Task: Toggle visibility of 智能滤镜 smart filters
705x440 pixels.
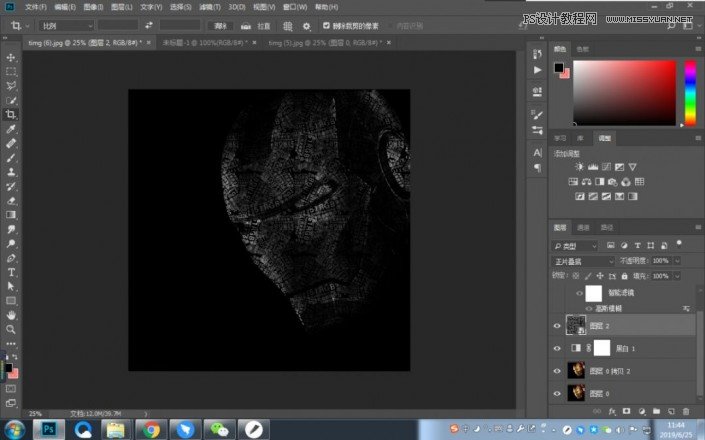Action: point(579,293)
